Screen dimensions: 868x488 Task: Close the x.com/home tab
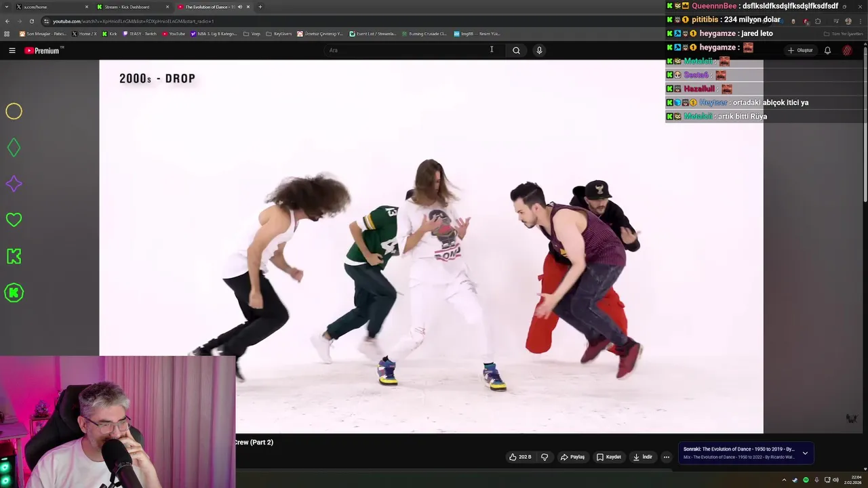click(x=86, y=7)
